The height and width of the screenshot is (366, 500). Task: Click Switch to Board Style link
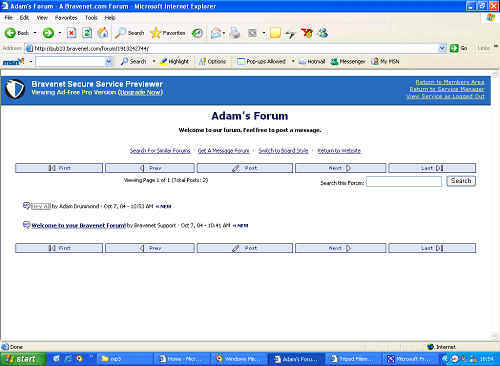tap(283, 150)
